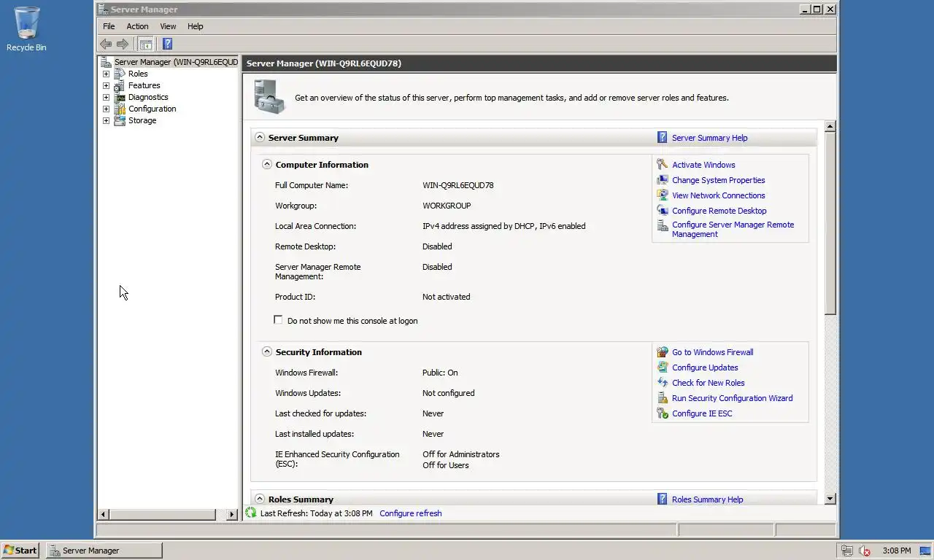Collapse the Security Information section
The width and height of the screenshot is (934, 560).
tap(267, 351)
